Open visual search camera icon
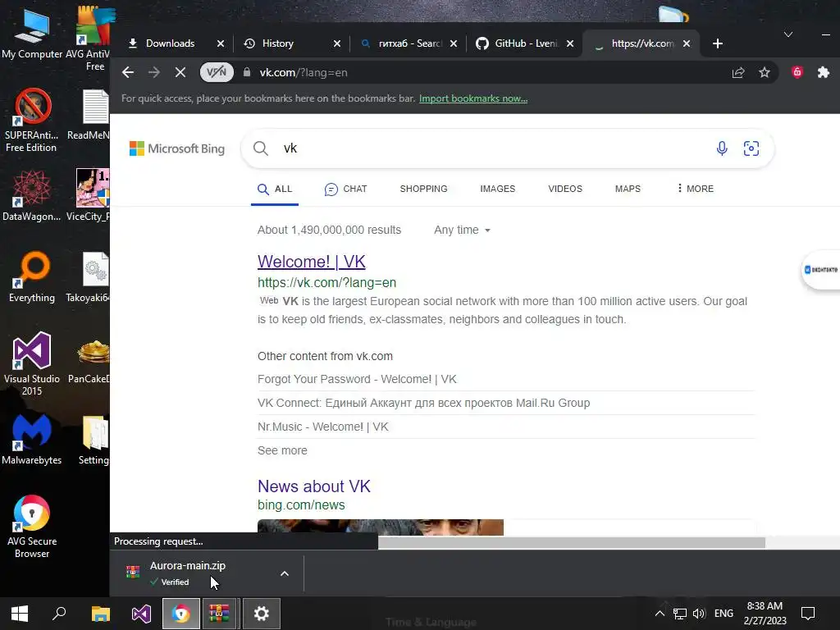840x630 pixels. pyautogui.click(x=751, y=148)
